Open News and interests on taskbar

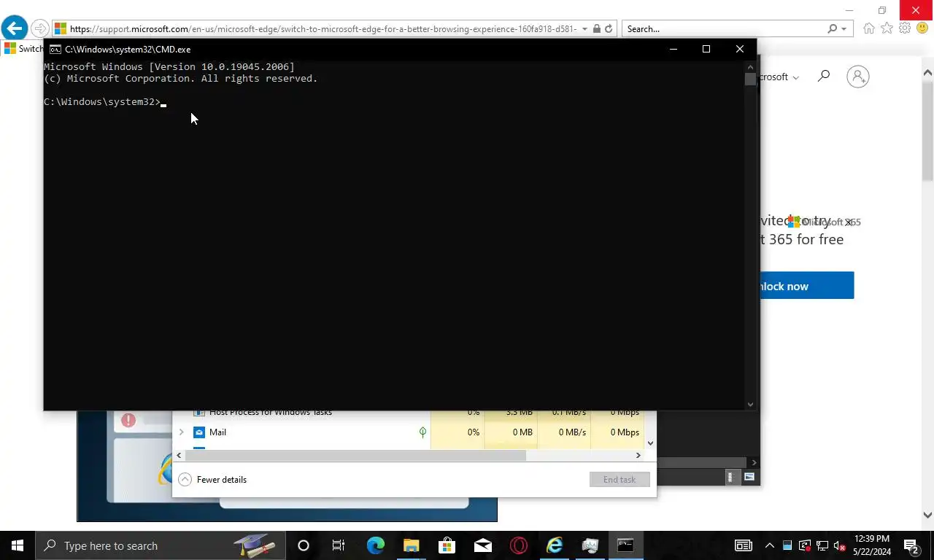coord(743,545)
